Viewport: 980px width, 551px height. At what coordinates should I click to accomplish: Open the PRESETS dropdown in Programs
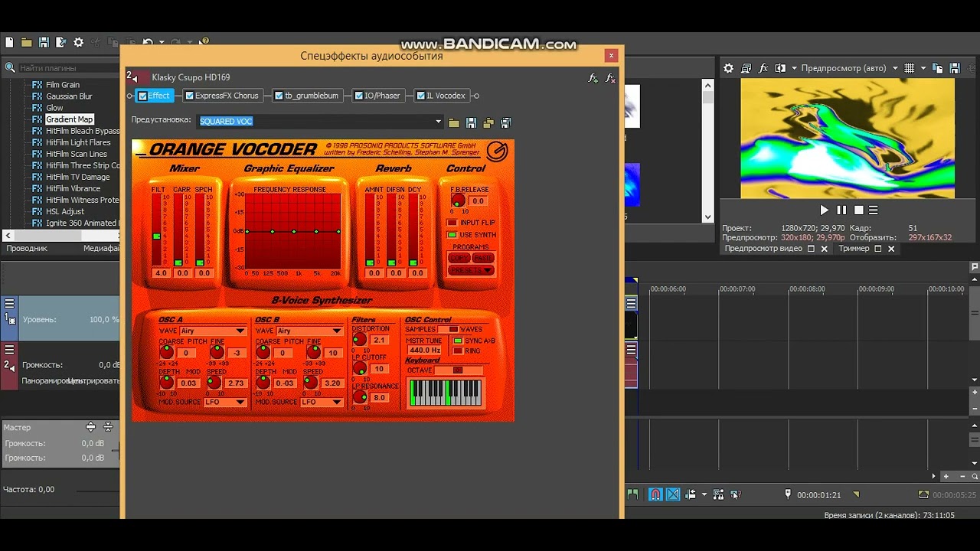472,270
